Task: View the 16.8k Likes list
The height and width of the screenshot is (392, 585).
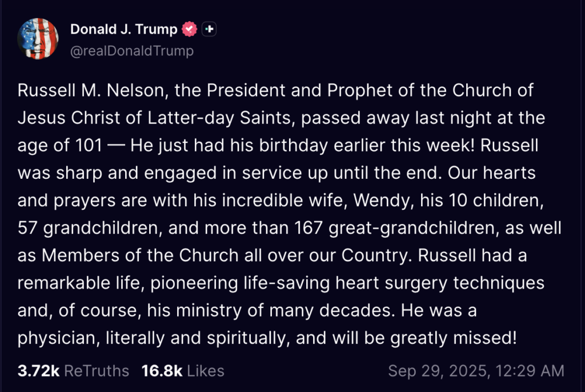Action: click(x=183, y=370)
